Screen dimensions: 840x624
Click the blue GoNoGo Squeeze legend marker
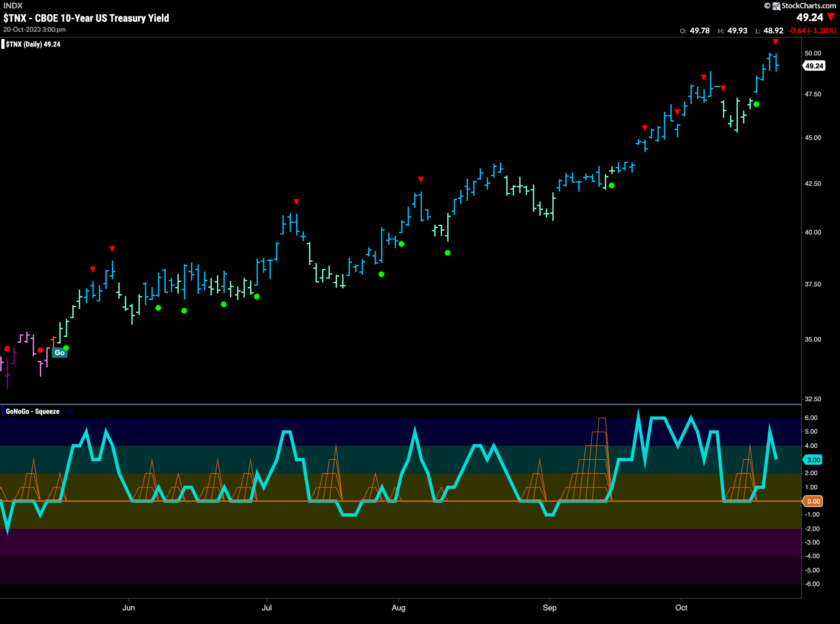click(x=3, y=411)
